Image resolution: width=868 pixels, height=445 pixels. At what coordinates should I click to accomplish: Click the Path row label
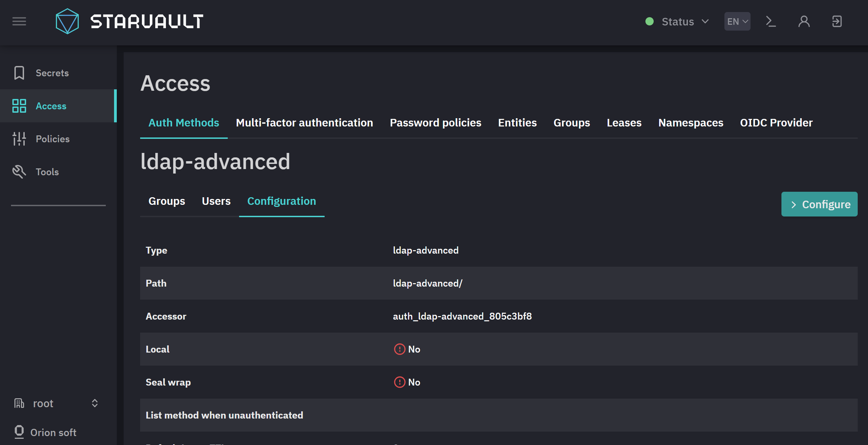pos(156,283)
